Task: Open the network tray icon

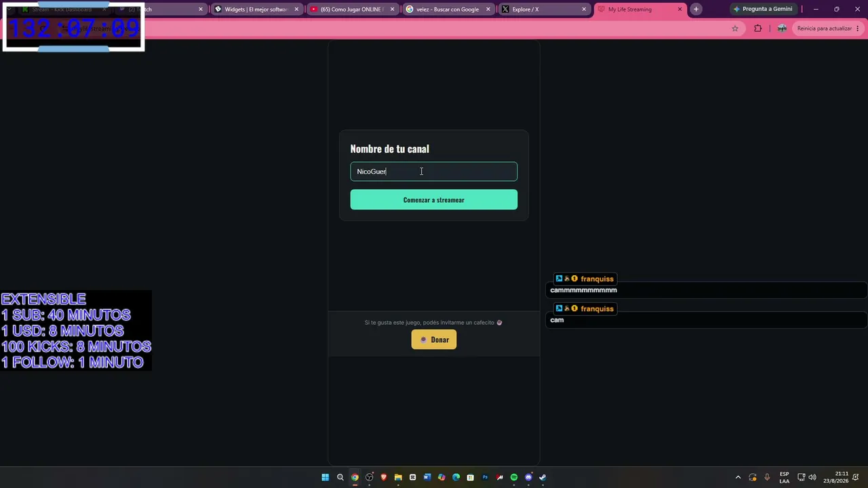Action: pyautogui.click(x=801, y=477)
